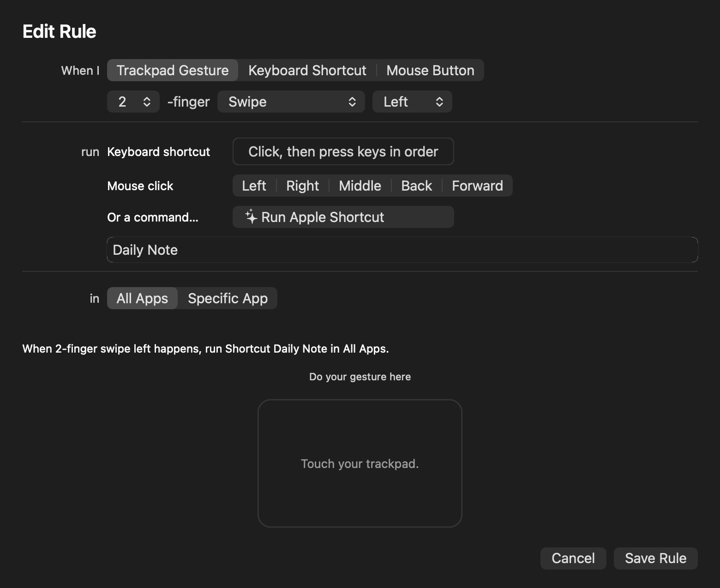This screenshot has width=720, height=588.
Task: Pick the Forward mouse click option
Action: pyautogui.click(x=477, y=186)
